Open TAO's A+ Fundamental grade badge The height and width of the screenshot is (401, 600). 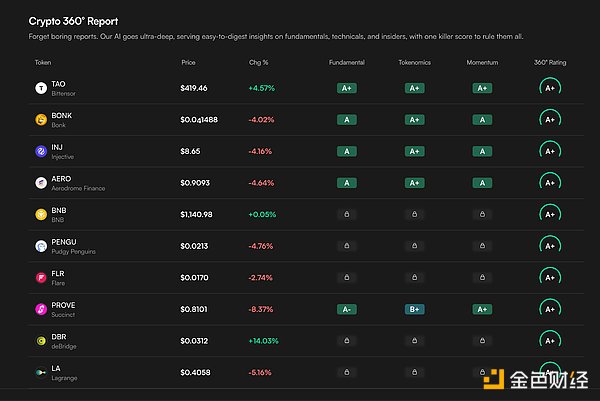coord(347,88)
